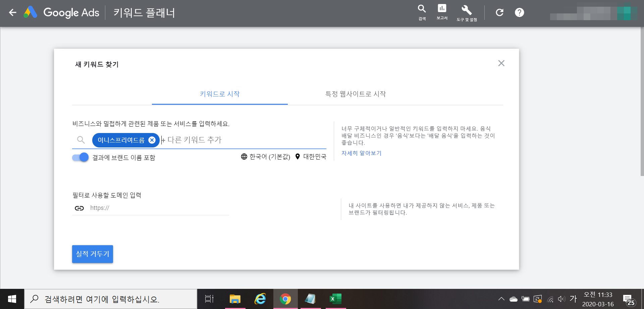Focus the https:// domain filter field

point(159,208)
